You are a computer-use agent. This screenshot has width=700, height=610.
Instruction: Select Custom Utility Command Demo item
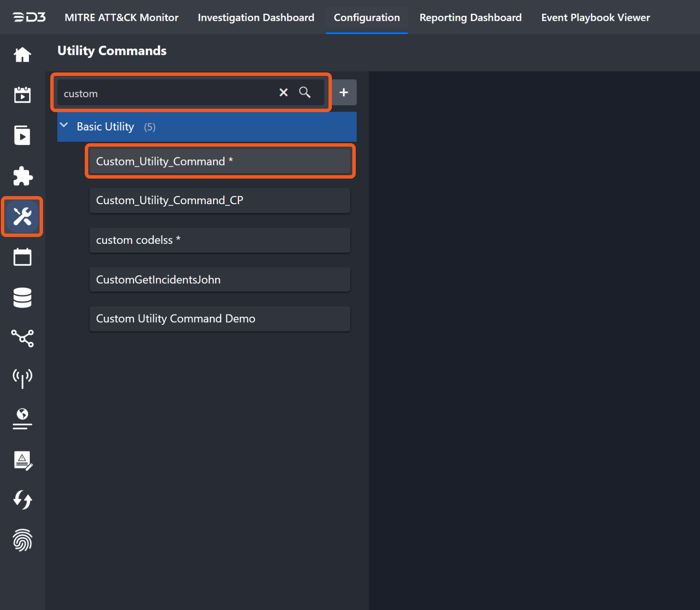[219, 319]
